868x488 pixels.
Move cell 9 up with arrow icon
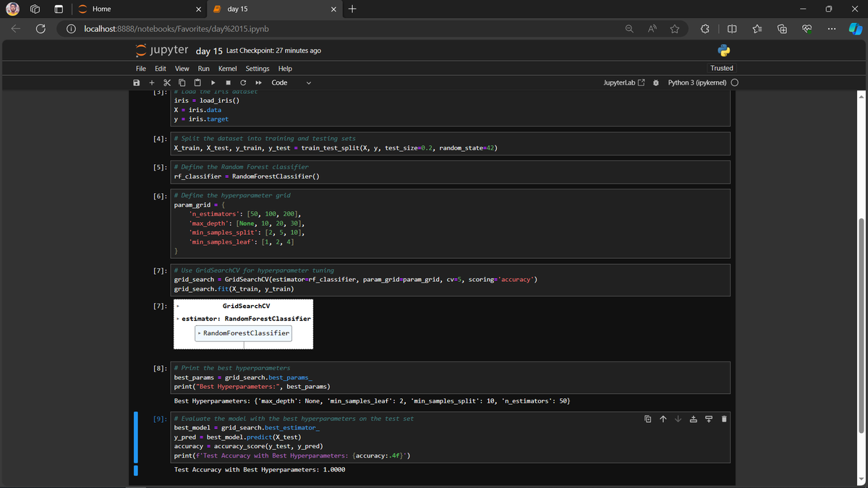pyautogui.click(x=663, y=419)
